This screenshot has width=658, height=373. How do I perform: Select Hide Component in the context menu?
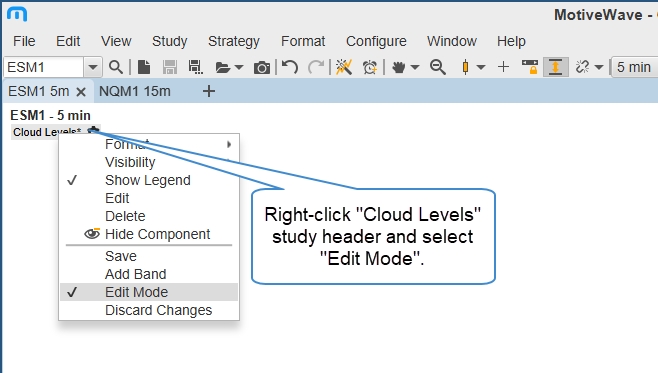[x=149, y=234]
